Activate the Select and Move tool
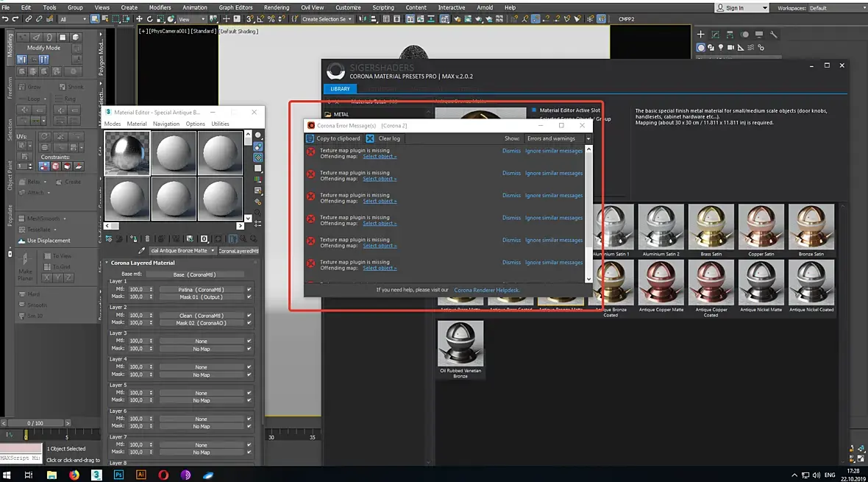The image size is (868, 482). point(140,19)
